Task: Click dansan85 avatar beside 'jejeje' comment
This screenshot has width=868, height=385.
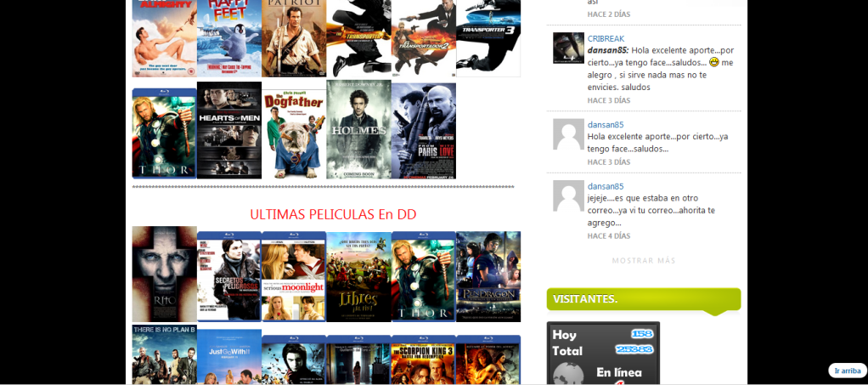Action: coord(568,195)
